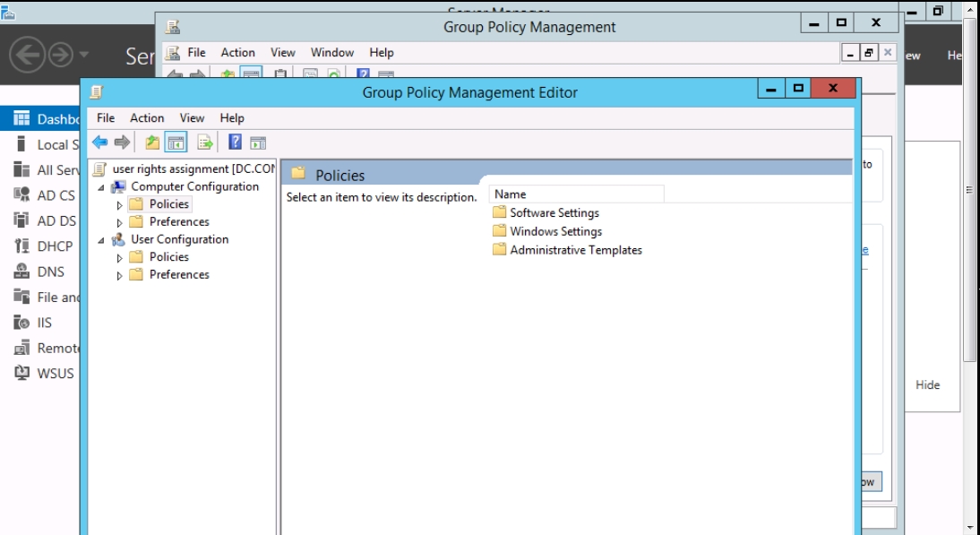980x535 pixels.
Task: Select the Windows Settings folder
Action: (x=555, y=231)
